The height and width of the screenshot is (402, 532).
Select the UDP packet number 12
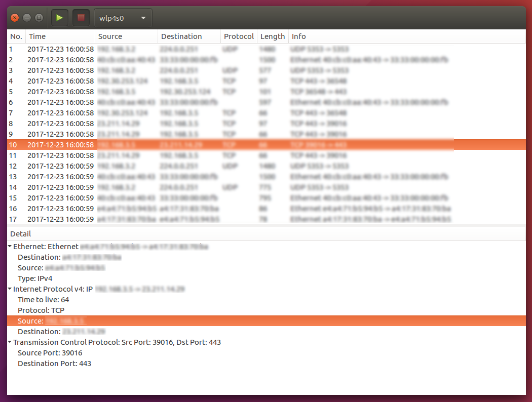152,166
